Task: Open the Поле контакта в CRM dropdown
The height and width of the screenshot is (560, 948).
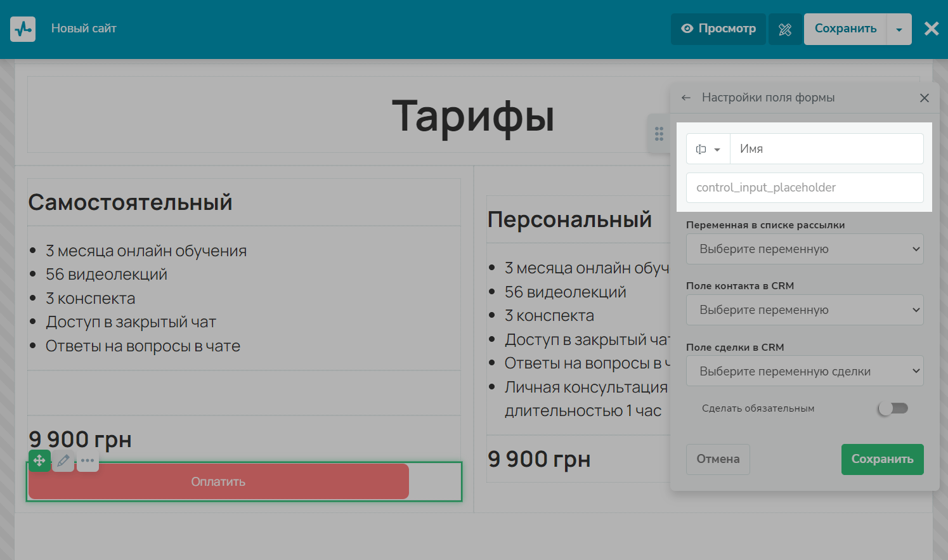Action: point(805,310)
